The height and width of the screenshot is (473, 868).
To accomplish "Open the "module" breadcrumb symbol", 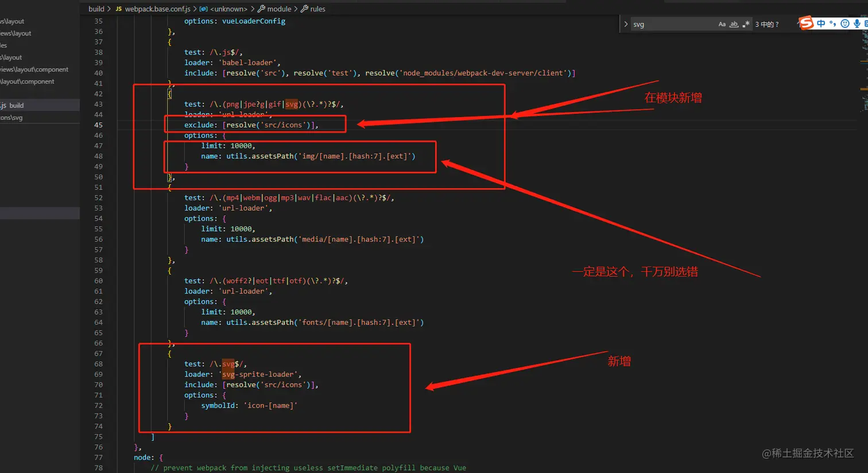I will click(279, 9).
